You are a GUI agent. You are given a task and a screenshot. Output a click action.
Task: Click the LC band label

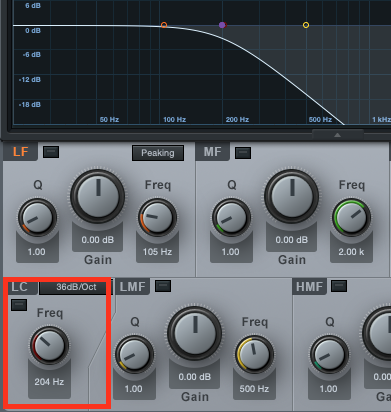point(20,287)
